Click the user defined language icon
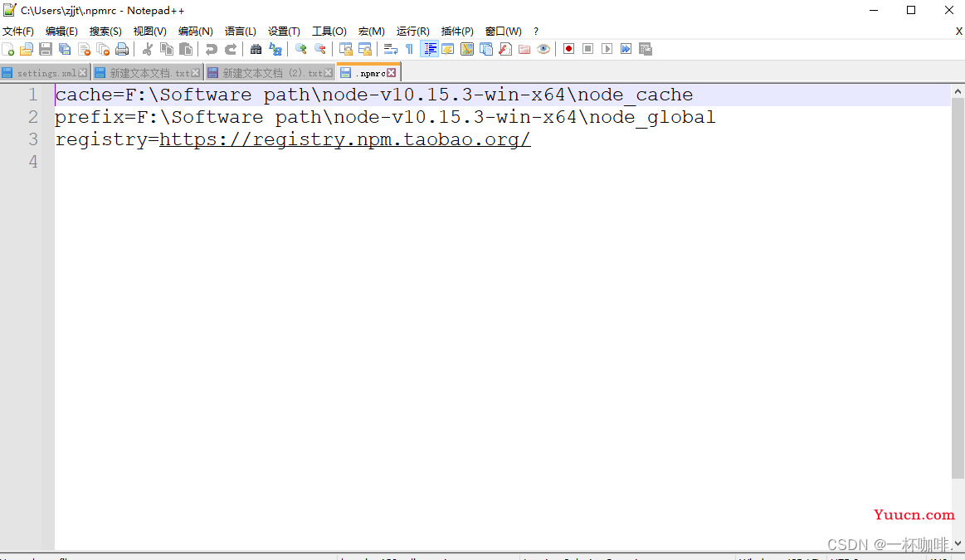This screenshot has width=965, height=560. click(448, 49)
